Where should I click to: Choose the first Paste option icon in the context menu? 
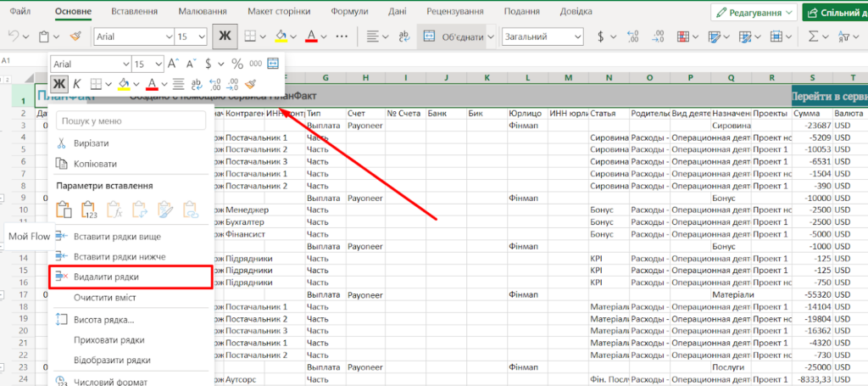(64, 210)
